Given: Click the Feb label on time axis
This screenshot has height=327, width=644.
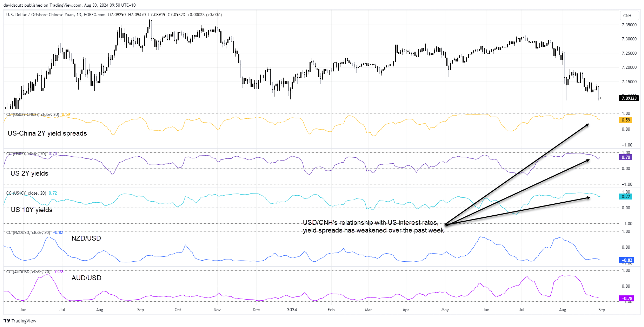Looking at the screenshot, I should point(331,310).
